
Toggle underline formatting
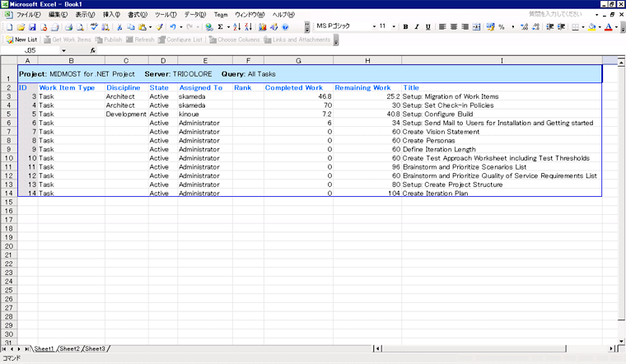(428, 26)
